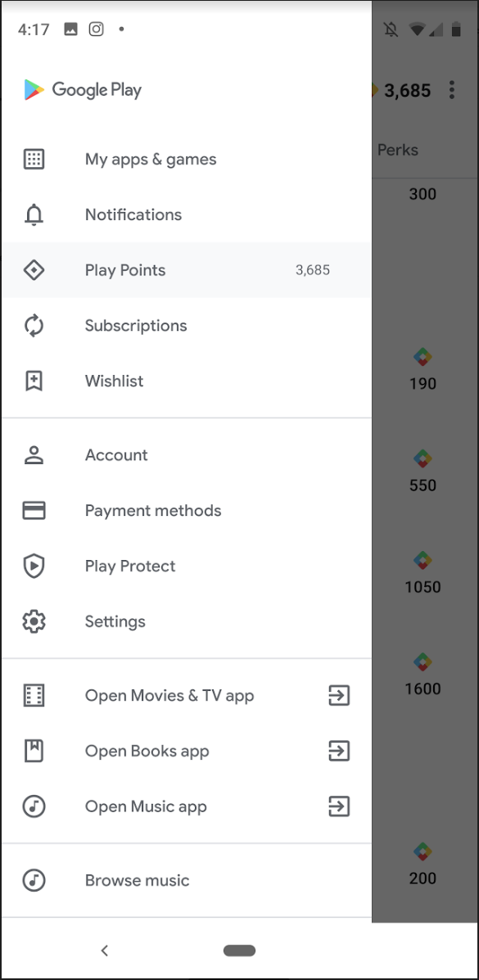Select the My apps & games grid icon
Viewport: 479px width, 980px height.
tap(34, 159)
